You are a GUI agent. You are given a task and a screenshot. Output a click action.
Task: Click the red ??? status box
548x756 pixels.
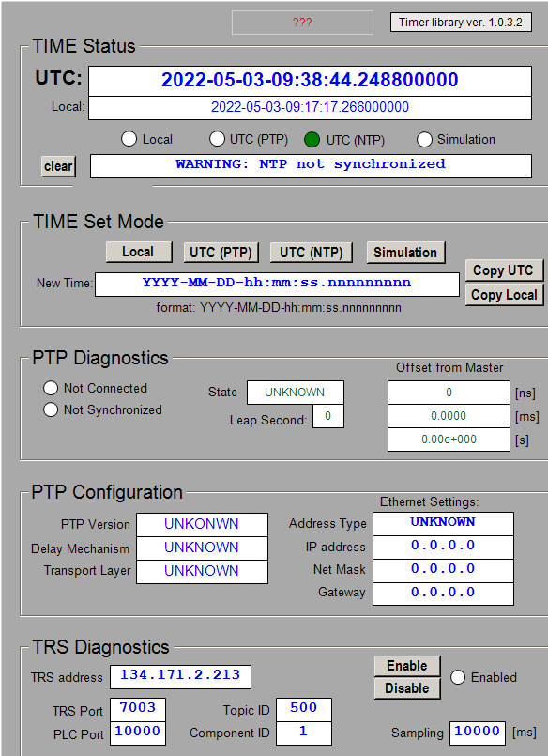click(302, 23)
